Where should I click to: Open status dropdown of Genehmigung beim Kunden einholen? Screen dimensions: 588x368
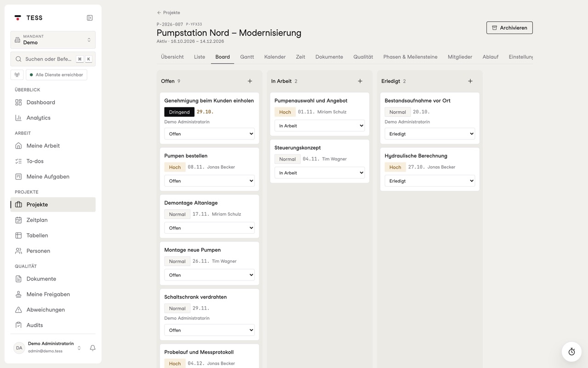pyautogui.click(x=209, y=134)
